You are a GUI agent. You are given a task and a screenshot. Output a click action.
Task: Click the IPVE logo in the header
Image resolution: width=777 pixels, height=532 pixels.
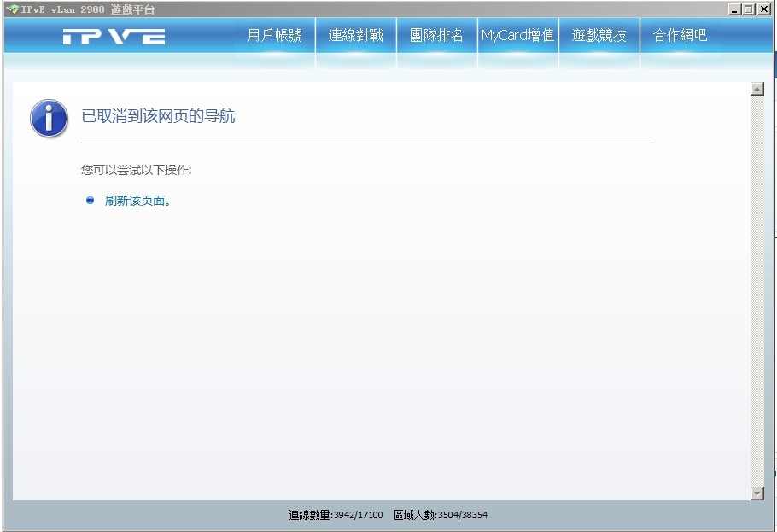click(114, 37)
